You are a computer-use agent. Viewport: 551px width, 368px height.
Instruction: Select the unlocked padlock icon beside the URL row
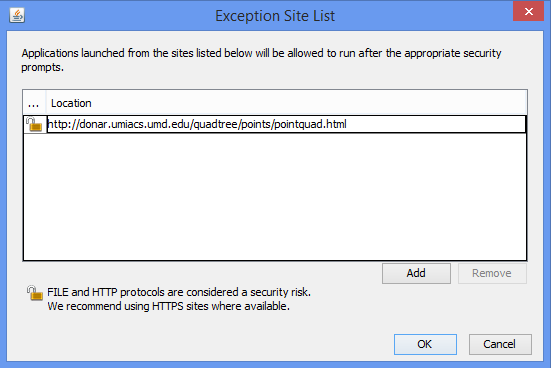(34, 124)
